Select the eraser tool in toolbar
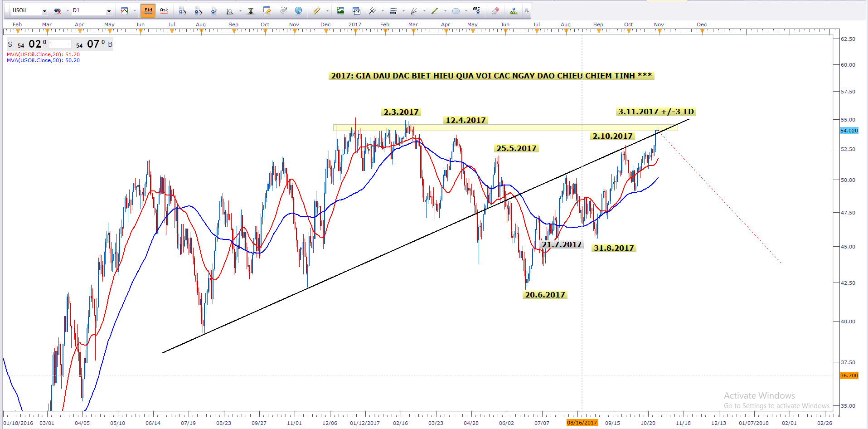868x429 pixels. click(495, 10)
